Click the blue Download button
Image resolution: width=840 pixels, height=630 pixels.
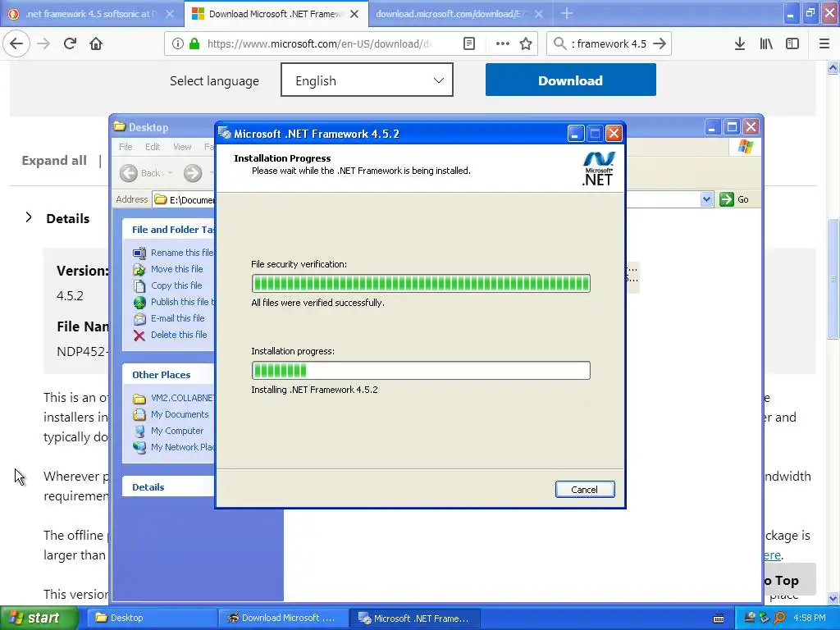point(571,80)
